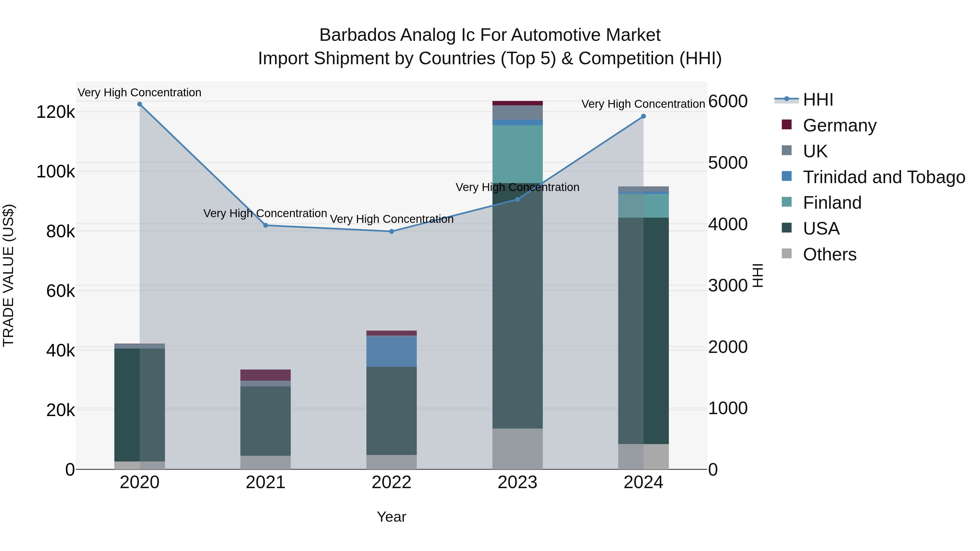Screen dimensions: 980x551
Task: Click the 6000 HHI axis label
Action: pos(728,101)
